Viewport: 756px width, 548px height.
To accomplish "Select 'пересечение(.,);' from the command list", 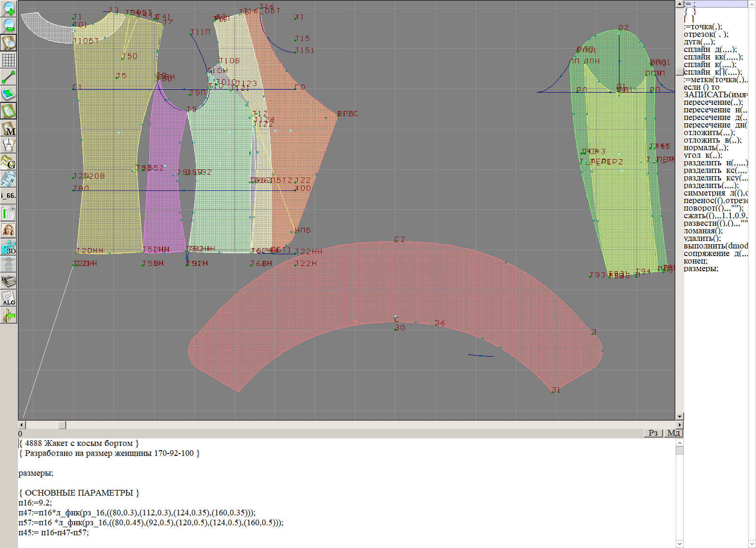I will 713,102.
